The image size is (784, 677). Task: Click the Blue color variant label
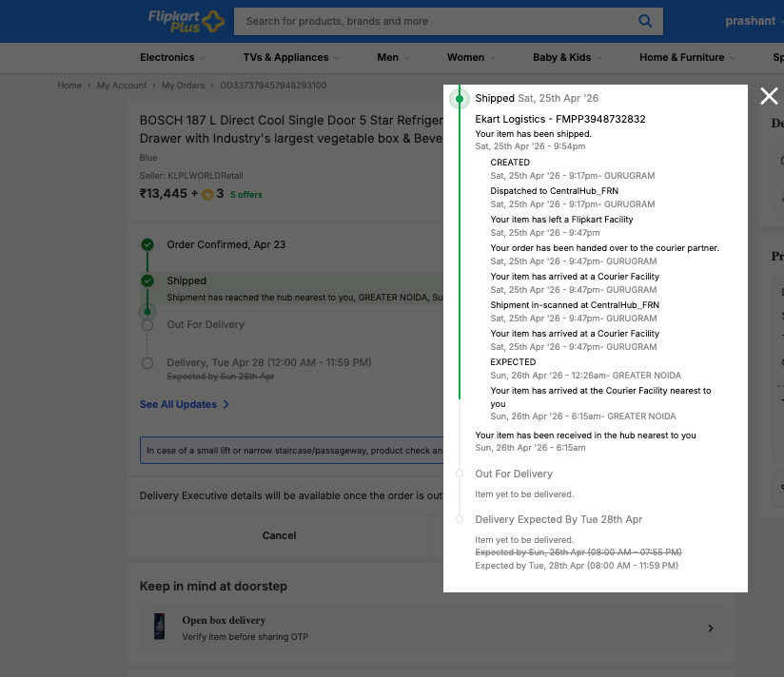[x=148, y=158]
